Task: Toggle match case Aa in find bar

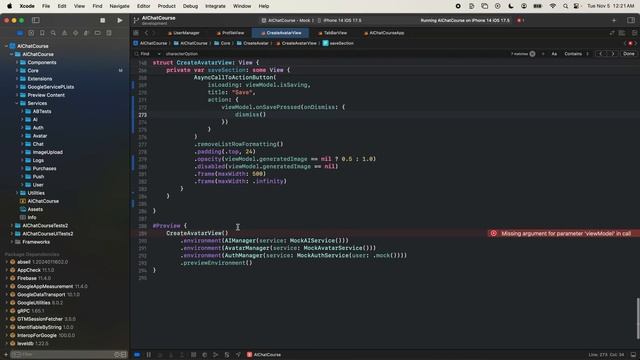Action: click(554, 54)
